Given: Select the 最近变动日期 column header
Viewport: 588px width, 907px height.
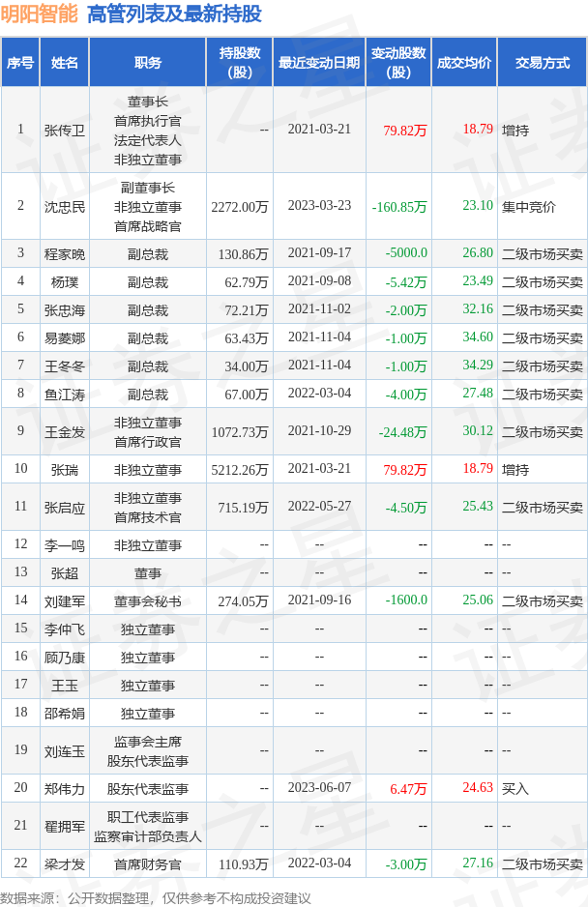Looking at the screenshot, I should [319, 63].
